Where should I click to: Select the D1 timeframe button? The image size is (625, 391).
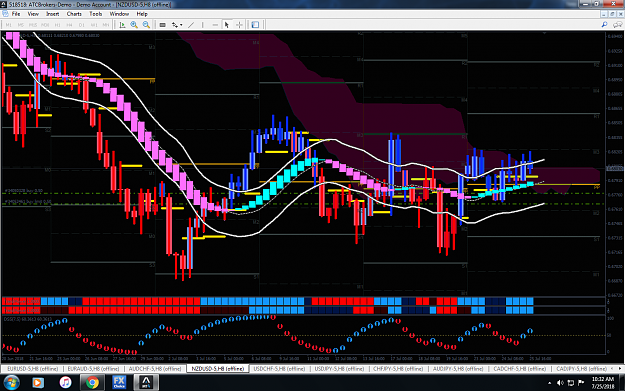82,25
